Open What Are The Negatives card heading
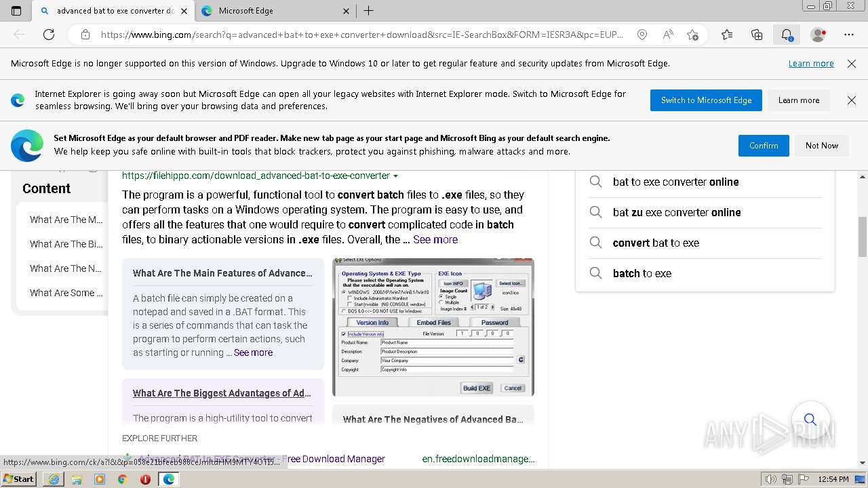868x488 pixels. coord(433,420)
